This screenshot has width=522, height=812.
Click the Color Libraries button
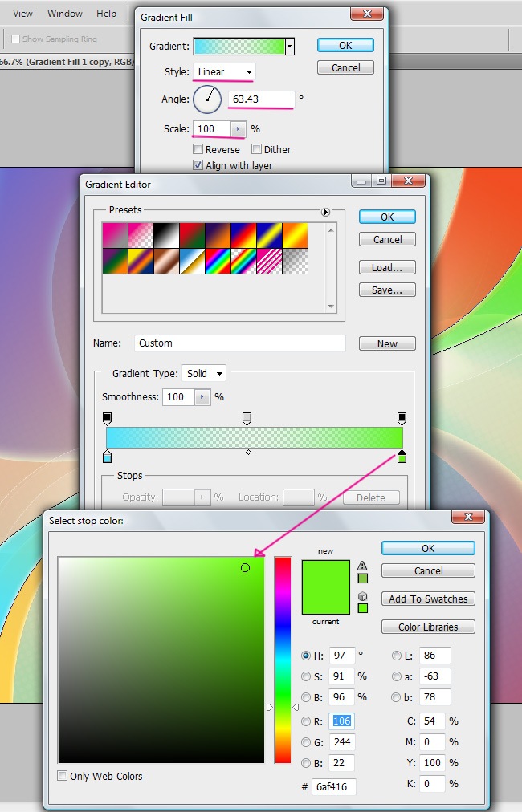click(428, 627)
